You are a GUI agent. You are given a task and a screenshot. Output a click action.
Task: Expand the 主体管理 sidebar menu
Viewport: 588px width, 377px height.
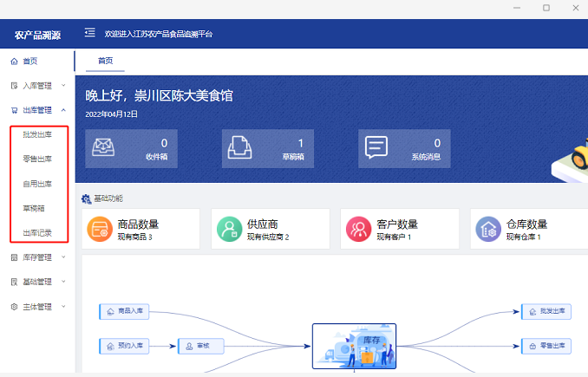(36, 306)
